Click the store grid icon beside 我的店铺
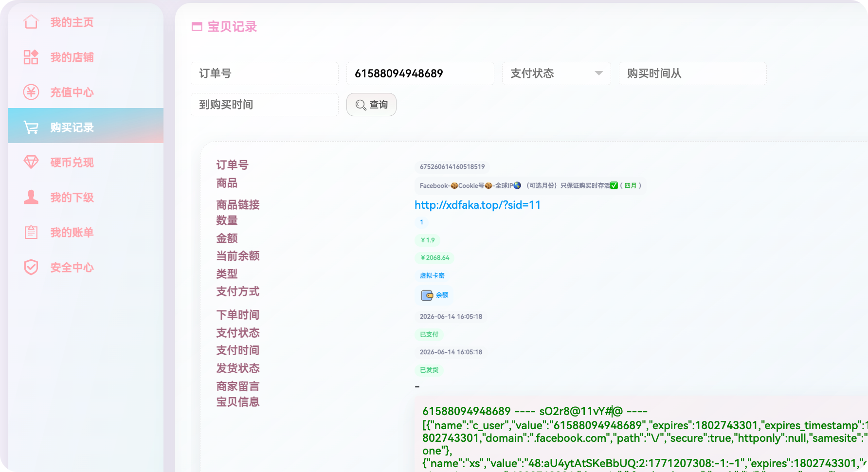 (31, 57)
